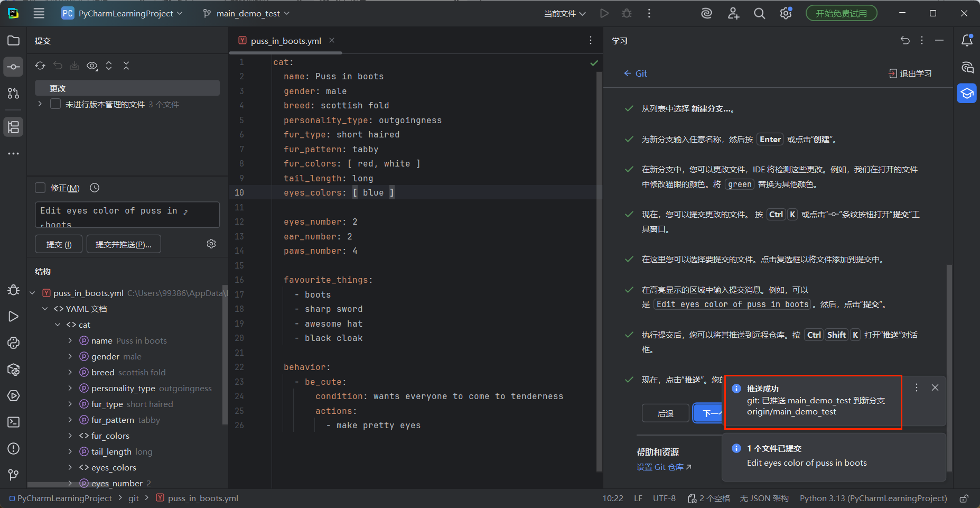Open the 设置 Git 仓库 link
This screenshot has height=508, width=980.
coord(664,467)
